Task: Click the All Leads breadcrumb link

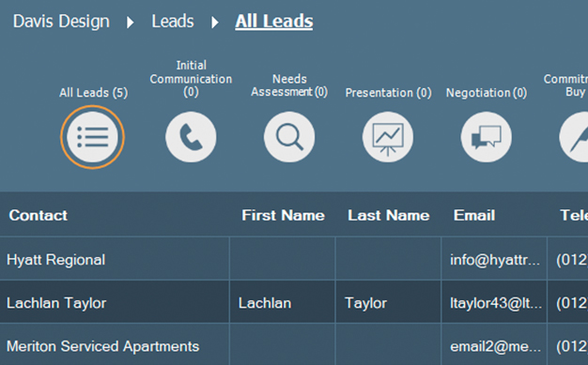Action: coord(274,22)
